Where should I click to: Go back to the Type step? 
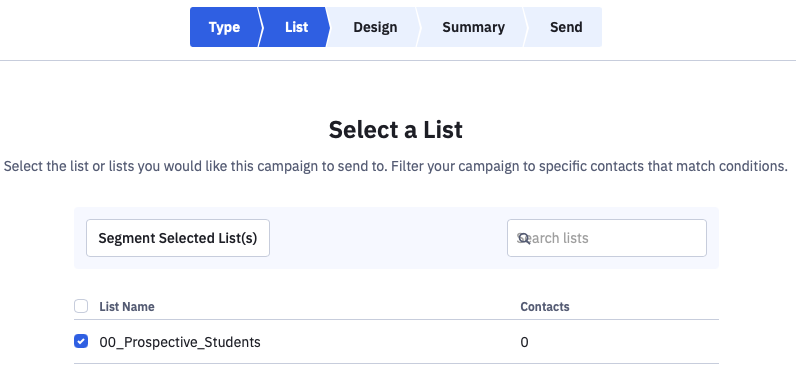tap(224, 27)
